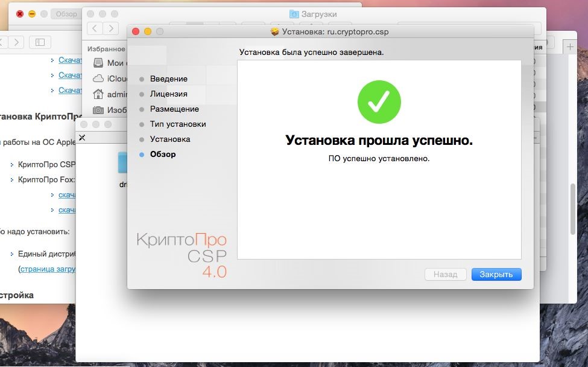The width and height of the screenshot is (588, 367).
Task: Close the installer window with red button
Action: coord(136,31)
